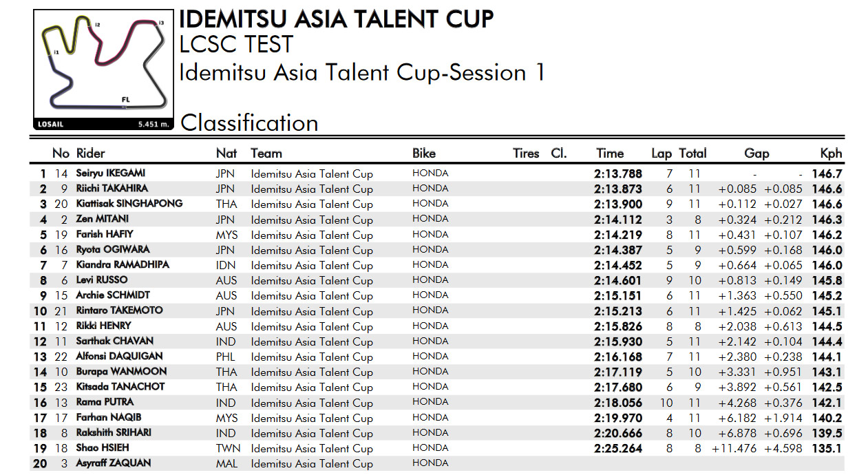The image size is (868, 475).
Task: Select Kiattisak SINGHAPONG in third place
Action: [129, 204]
